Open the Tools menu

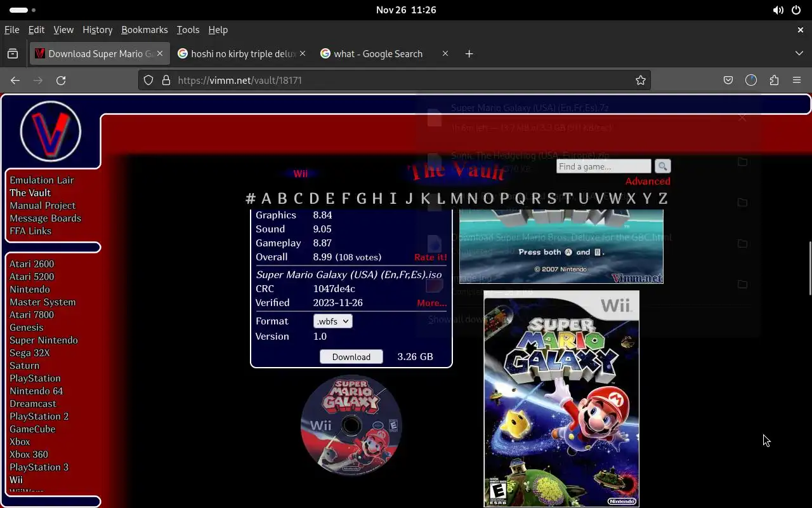click(188, 30)
